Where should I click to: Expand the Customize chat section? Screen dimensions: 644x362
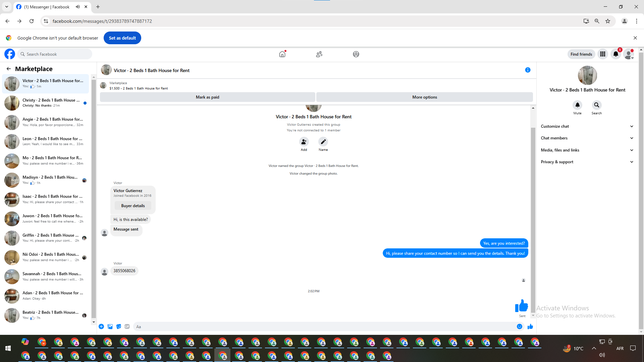(587, 126)
